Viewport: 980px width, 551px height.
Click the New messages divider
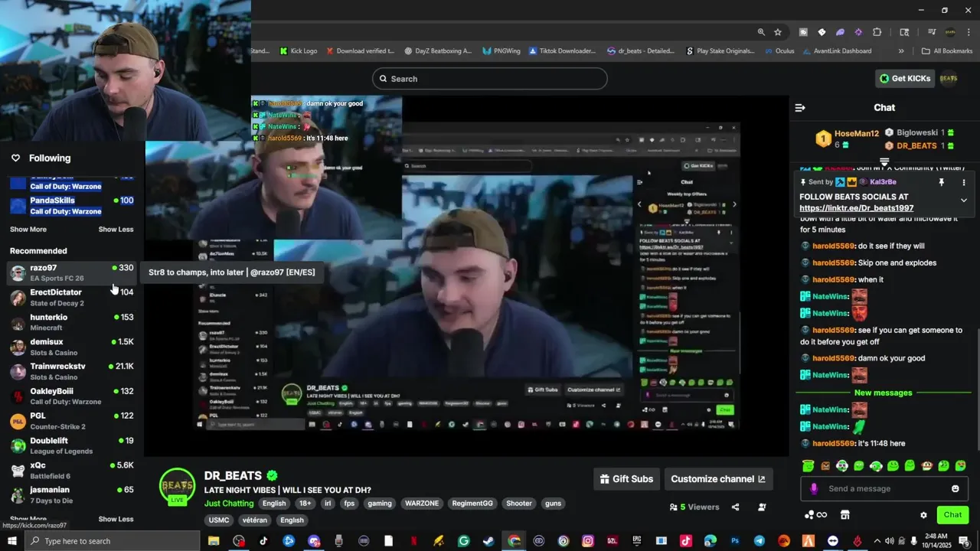pos(883,393)
